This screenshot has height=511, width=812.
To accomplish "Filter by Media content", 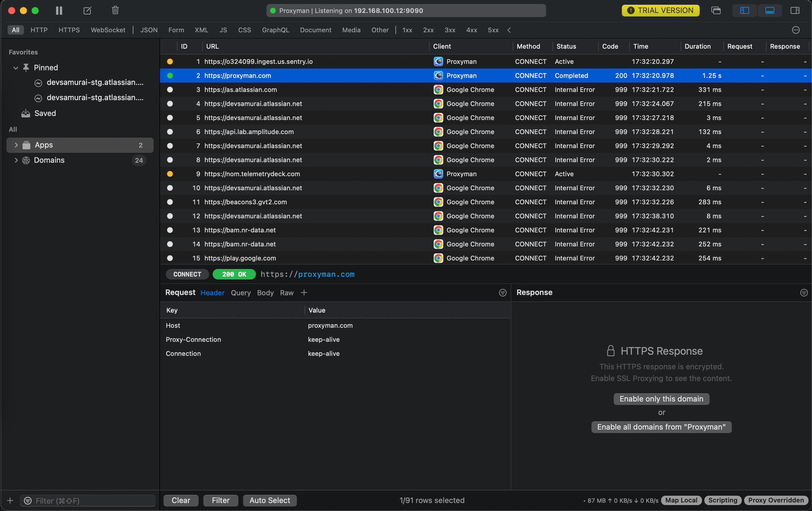I will coord(351,30).
